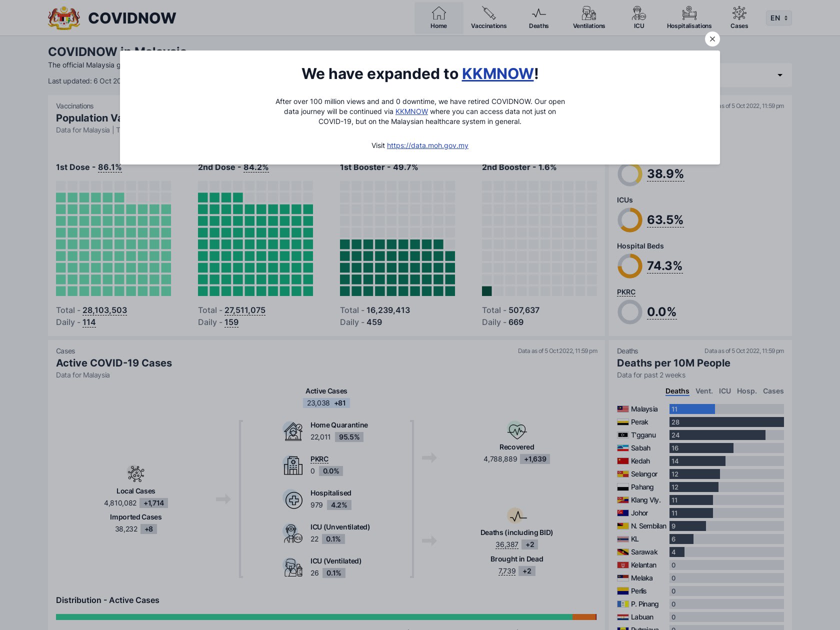Click the ICU (Unventilated) icon
The height and width of the screenshot is (630, 840).
[293, 533]
